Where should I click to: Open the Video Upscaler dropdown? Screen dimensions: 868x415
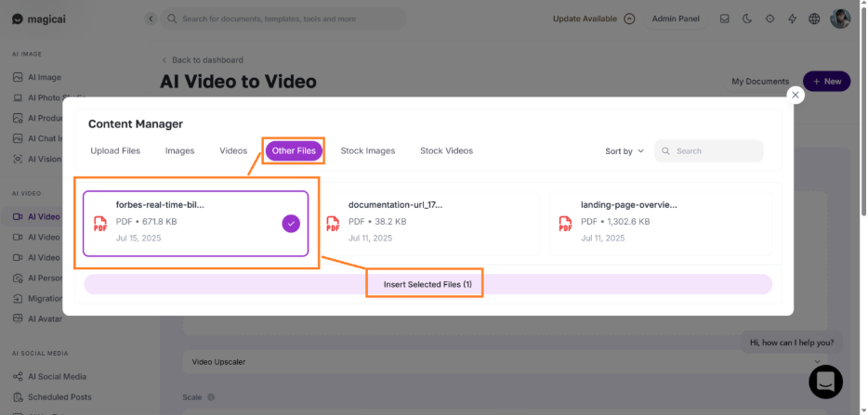504,362
